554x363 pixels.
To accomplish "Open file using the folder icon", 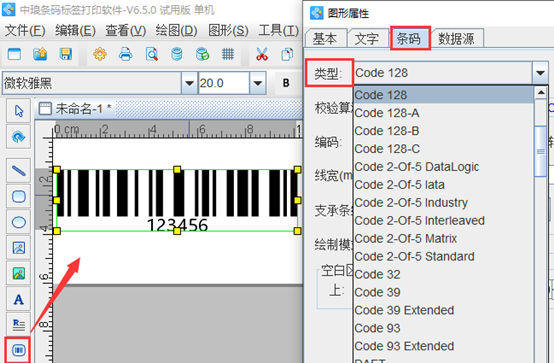I will click(40, 54).
